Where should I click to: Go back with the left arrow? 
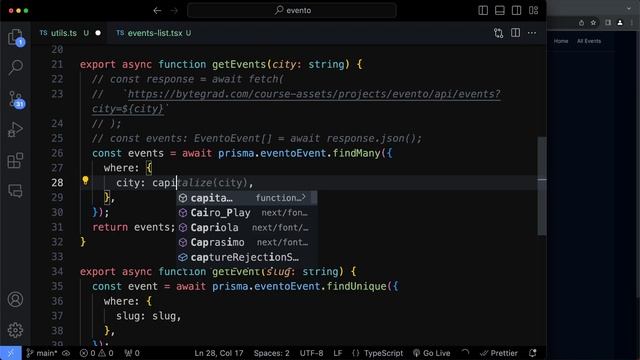point(157,11)
